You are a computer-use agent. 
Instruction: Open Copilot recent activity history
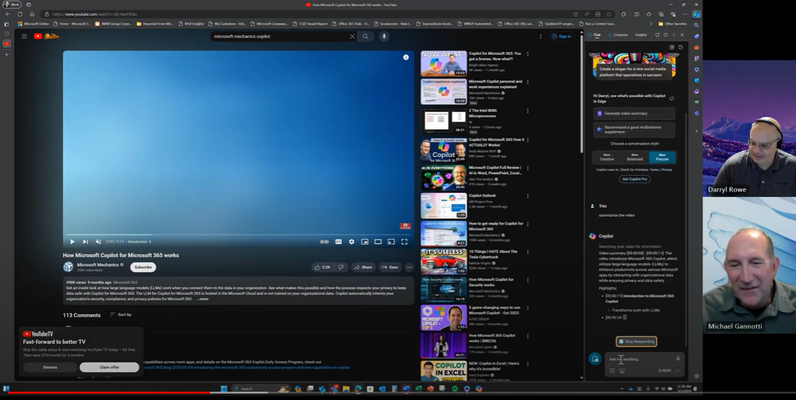point(680,47)
